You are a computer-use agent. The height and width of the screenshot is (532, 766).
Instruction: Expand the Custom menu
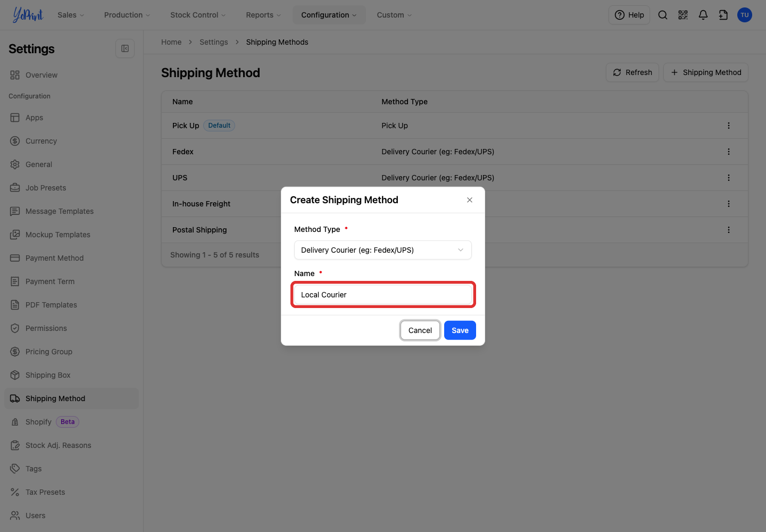(394, 15)
